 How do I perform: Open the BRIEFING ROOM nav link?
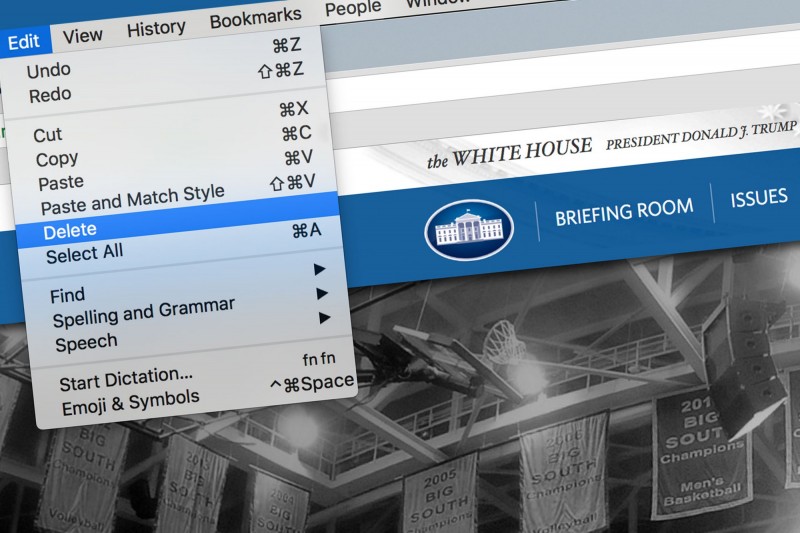click(x=624, y=212)
